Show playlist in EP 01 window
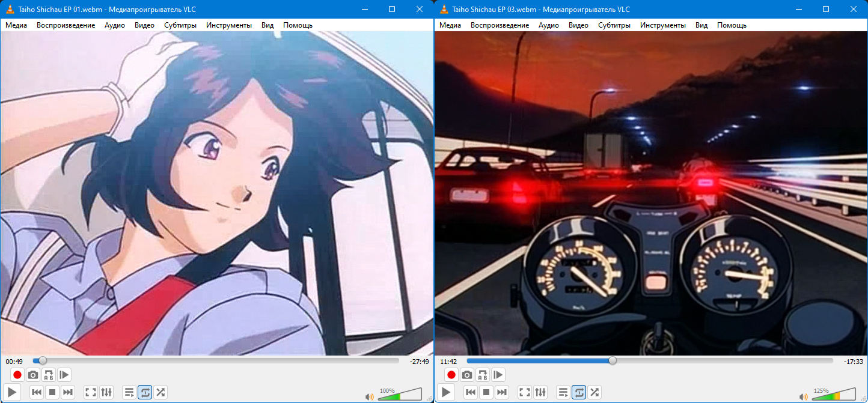The width and height of the screenshot is (868, 403). click(x=129, y=392)
